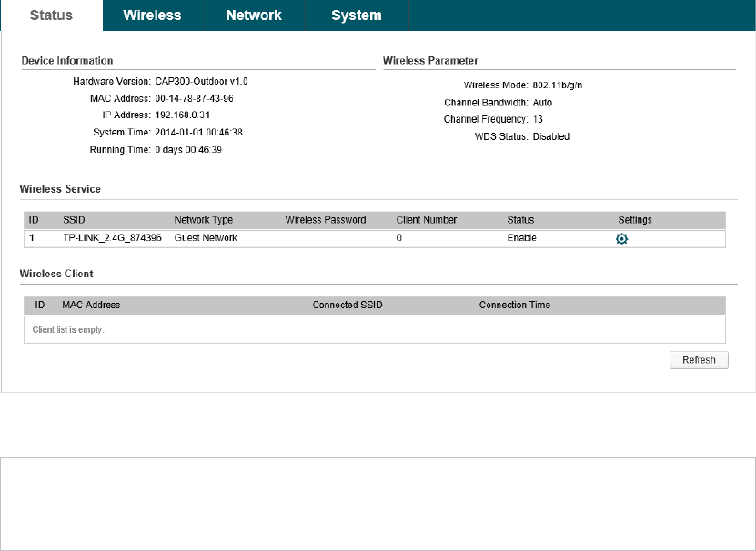Click Guest Network type cell
Viewport: 756px width, 551px height.
[206, 237]
